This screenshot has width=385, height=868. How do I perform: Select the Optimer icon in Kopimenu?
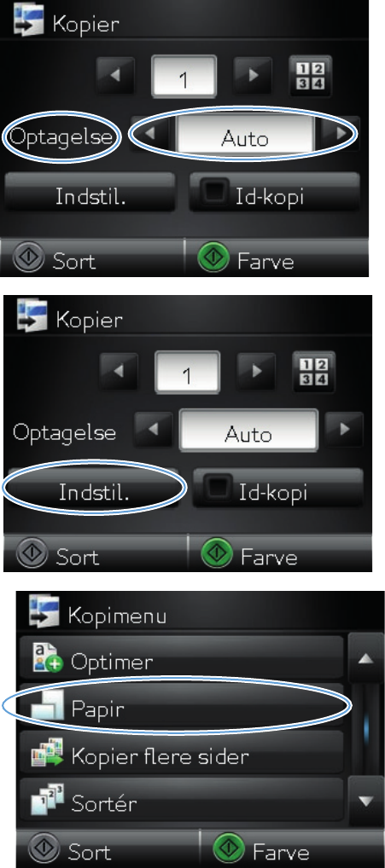(48, 660)
